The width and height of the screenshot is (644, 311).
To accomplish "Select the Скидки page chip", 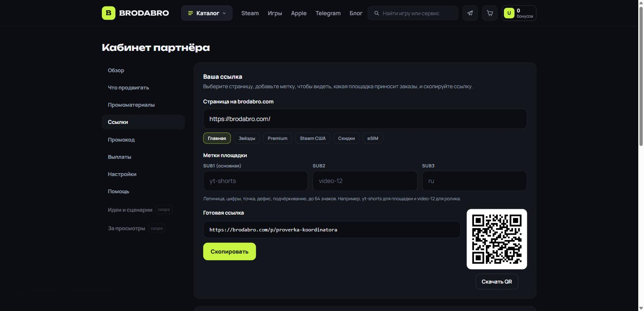I will [x=347, y=138].
